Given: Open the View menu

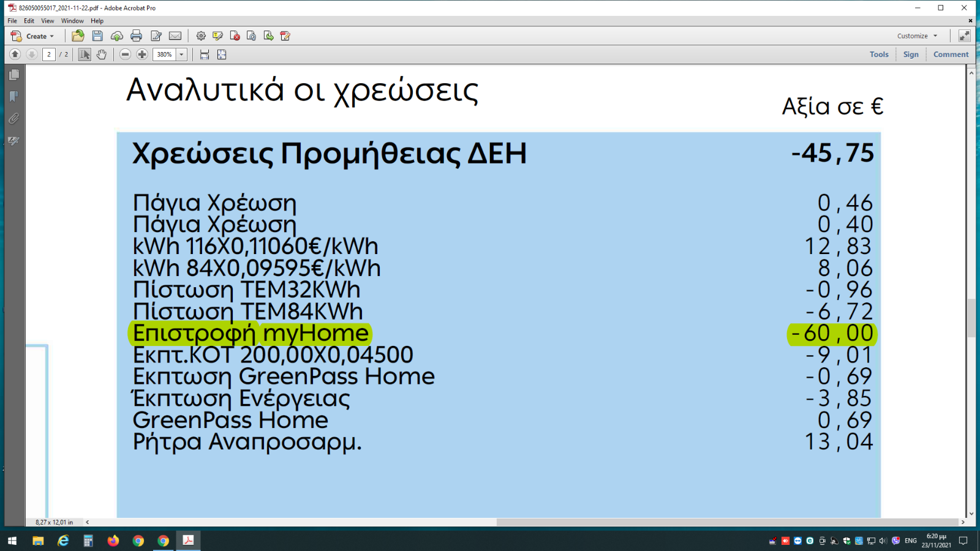Looking at the screenshot, I should click(x=47, y=21).
